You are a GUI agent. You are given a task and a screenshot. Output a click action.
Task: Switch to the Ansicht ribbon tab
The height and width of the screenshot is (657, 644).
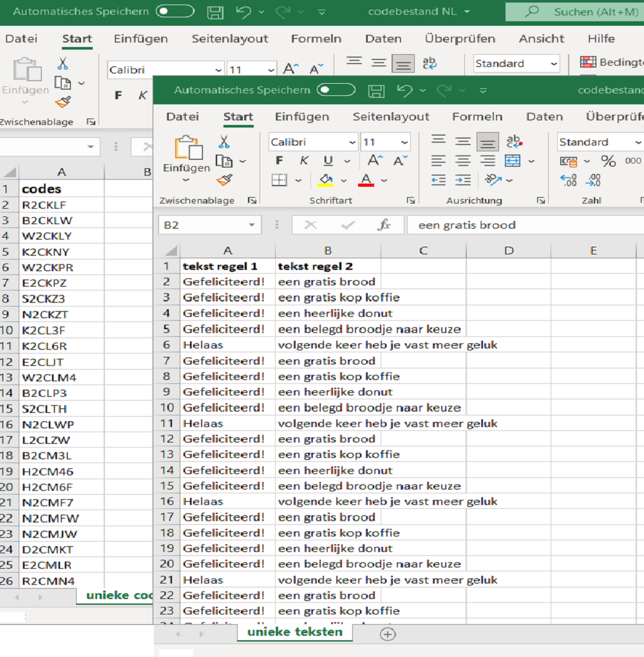click(x=542, y=39)
